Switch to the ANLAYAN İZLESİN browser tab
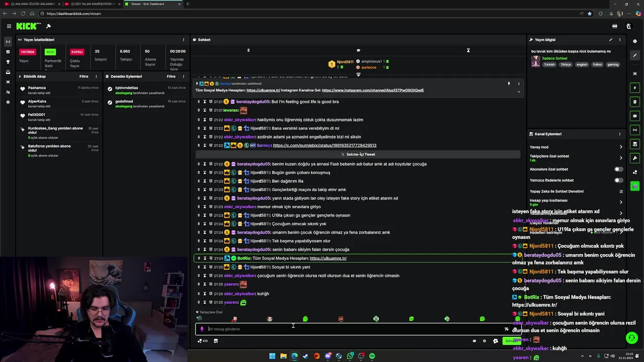 (x=31, y=4)
